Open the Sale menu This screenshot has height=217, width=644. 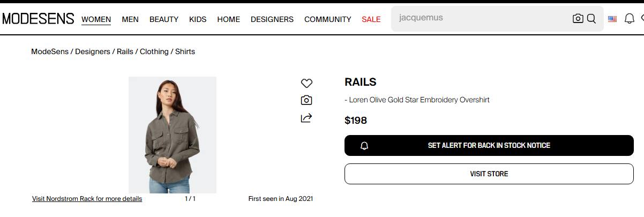371,19
